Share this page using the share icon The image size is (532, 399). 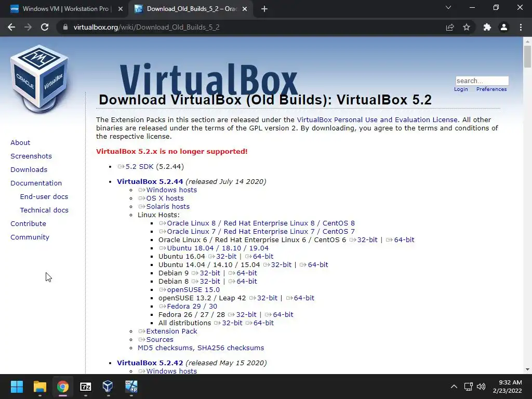point(450,27)
